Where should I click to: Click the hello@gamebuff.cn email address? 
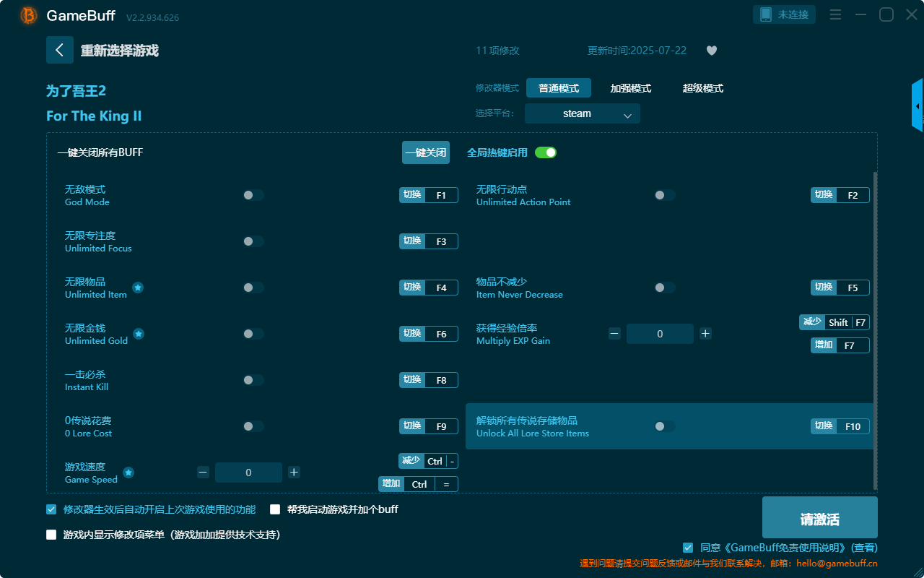click(837, 564)
